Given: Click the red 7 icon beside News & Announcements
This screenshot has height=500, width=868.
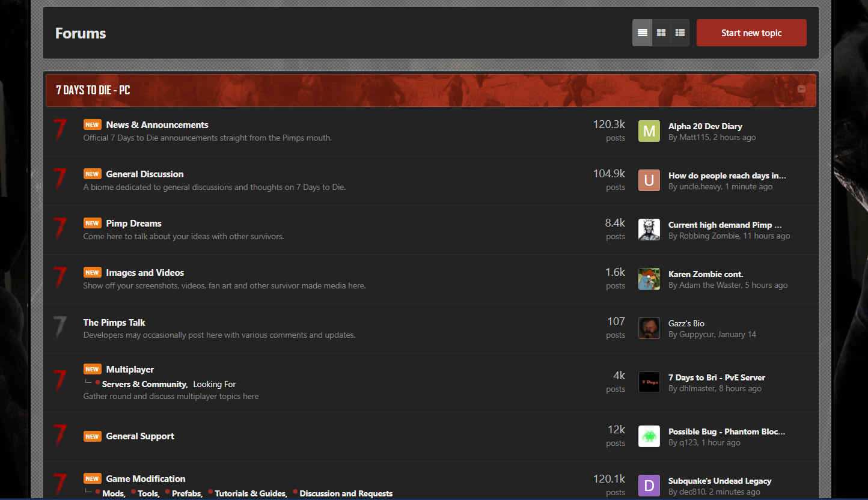Looking at the screenshot, I should (60, 130).
